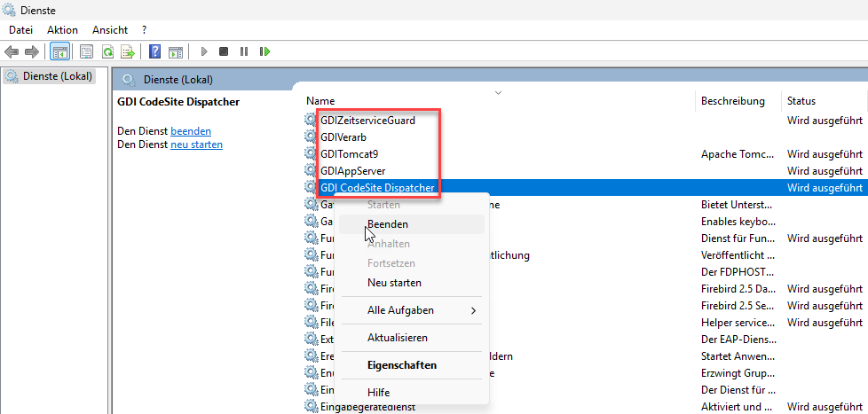Click the gear icon of the Der EAP-Diens... row
Screen dimensions: 868x414
tap(312, 339)
